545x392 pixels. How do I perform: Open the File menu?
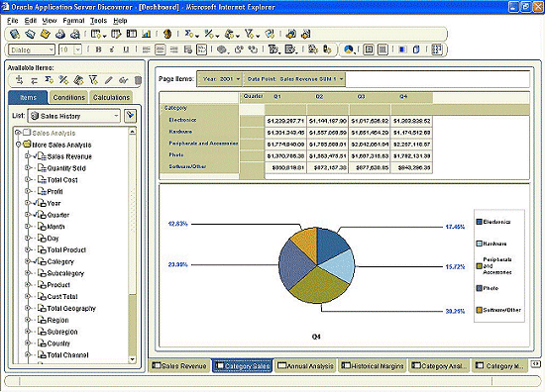[13, 21]
